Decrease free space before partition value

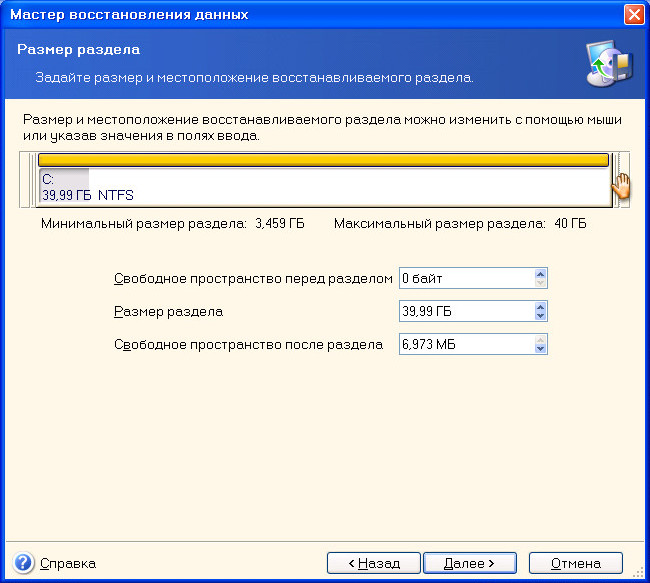coord(541,284)
